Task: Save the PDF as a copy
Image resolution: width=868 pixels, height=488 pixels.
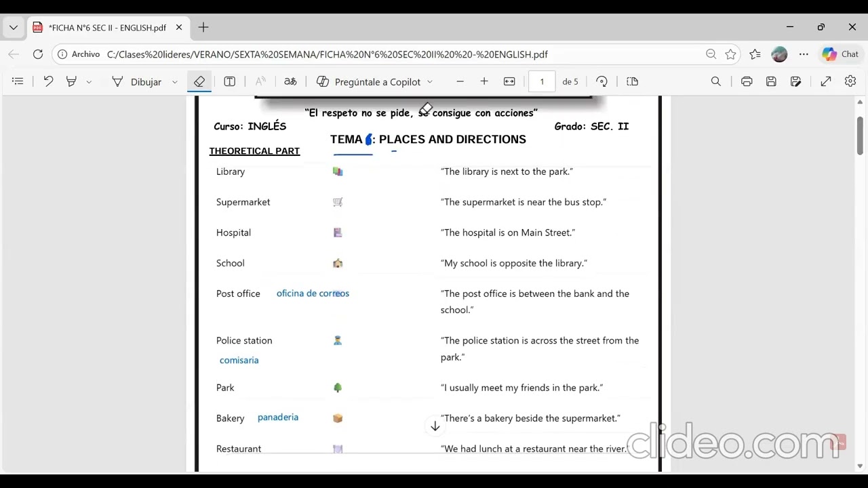Action: [x=796, y=81]
